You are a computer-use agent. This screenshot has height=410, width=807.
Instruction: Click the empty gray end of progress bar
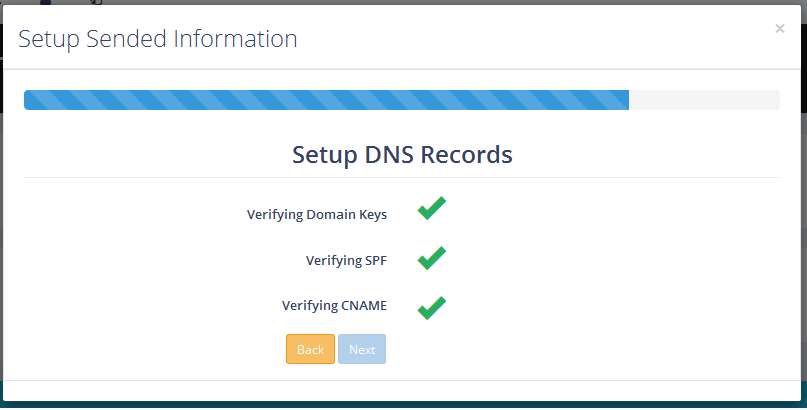704,100
